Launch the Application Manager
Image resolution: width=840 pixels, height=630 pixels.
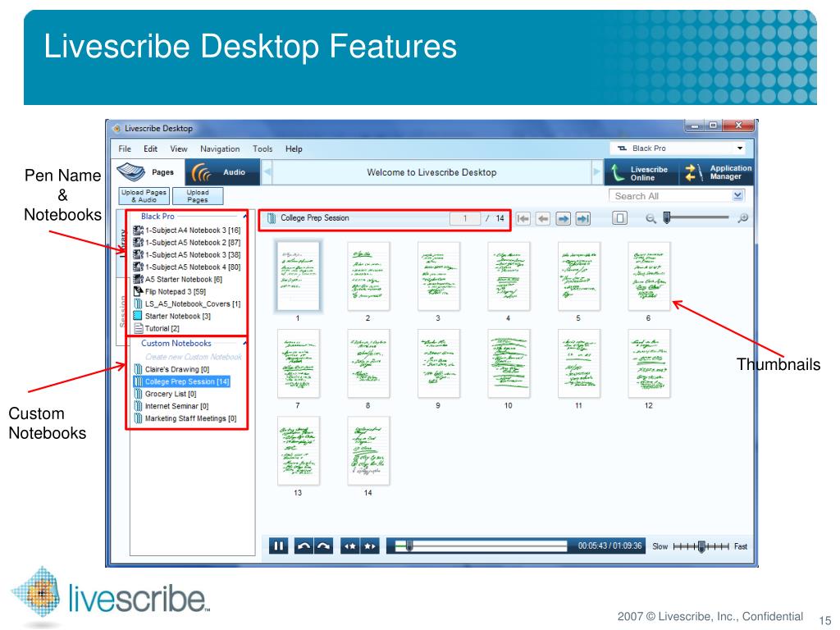[x=718, y=172]
